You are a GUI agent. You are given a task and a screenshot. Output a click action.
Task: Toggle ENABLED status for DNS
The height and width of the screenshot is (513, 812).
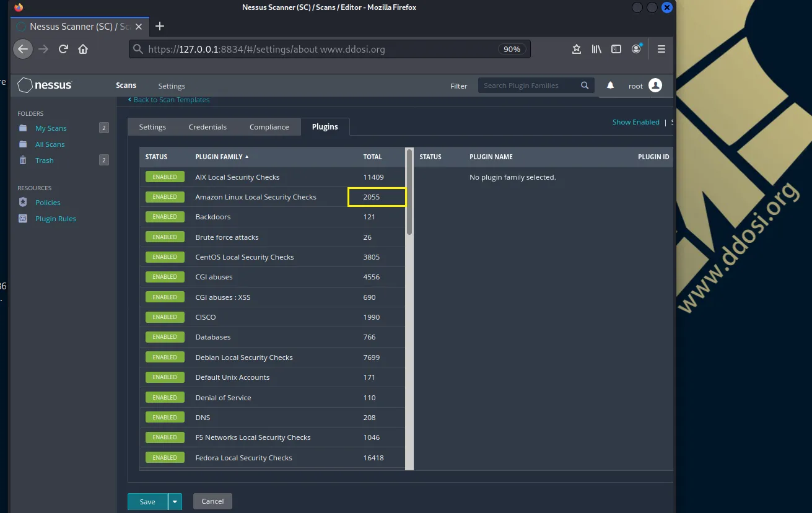tap(165, 418)
